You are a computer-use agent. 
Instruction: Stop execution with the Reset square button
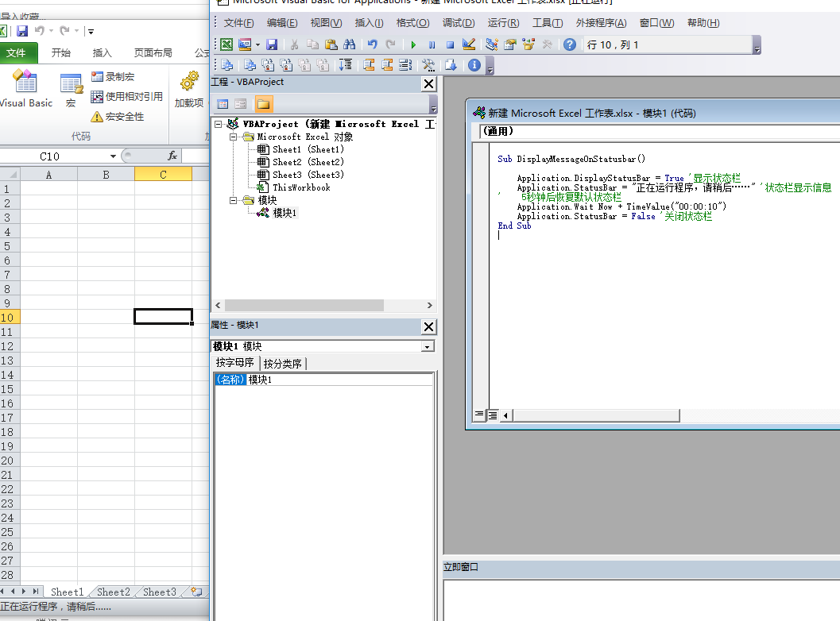coord(450,45)
